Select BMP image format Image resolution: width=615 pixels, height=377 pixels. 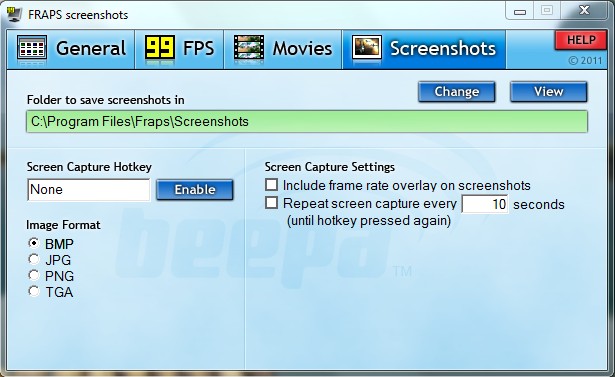pyautogui.click(x=34, y=243)
